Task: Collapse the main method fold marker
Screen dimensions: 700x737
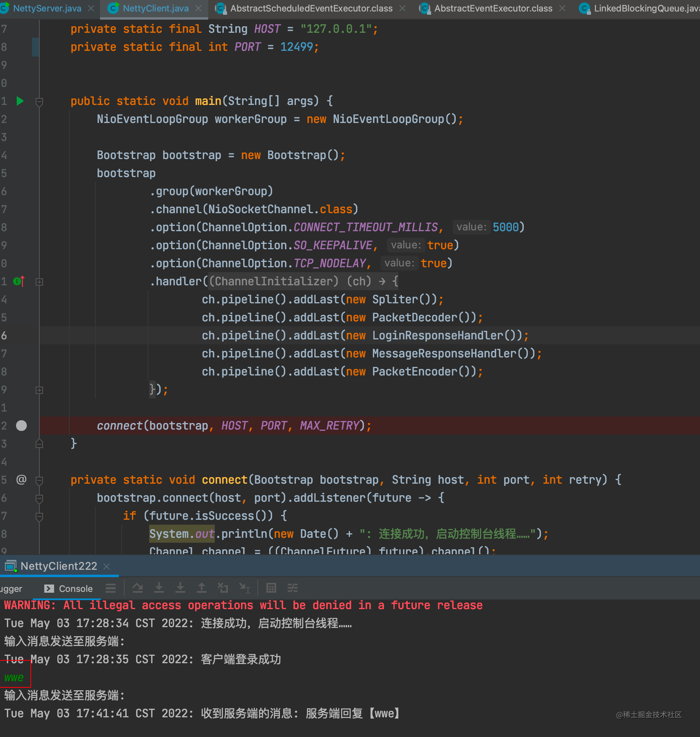Action: (x=39, y=101)
